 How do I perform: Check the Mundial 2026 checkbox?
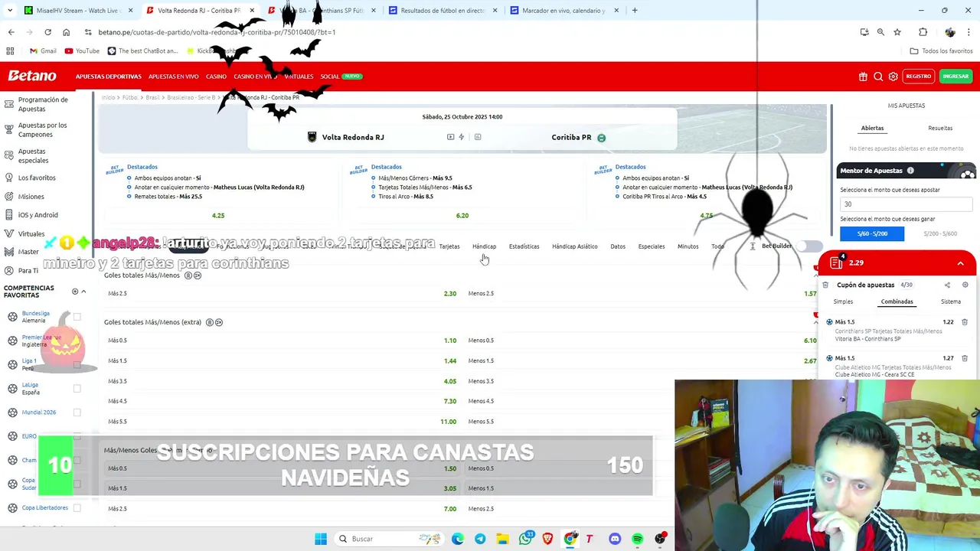click(x=77, y=412)
